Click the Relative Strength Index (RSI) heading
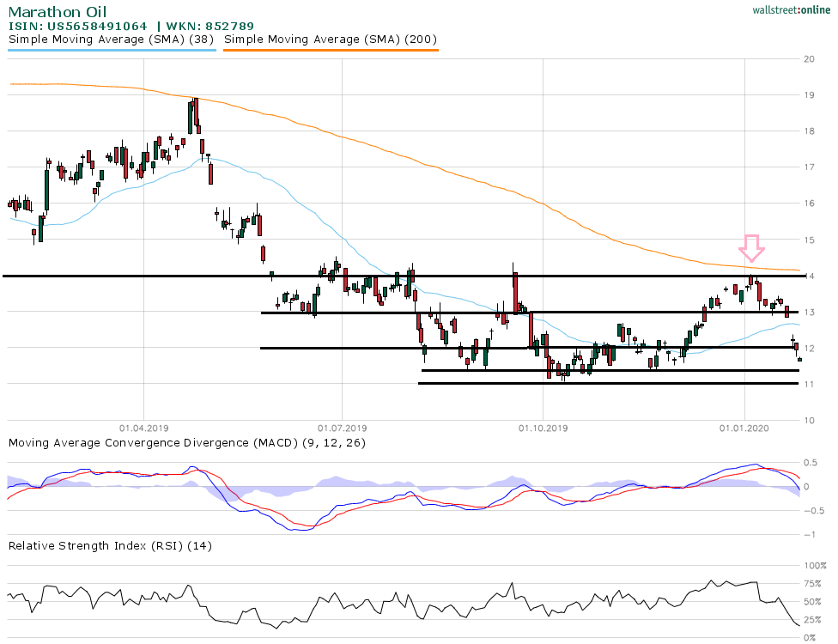This screenshot has width=838, height=644. tap(110, 546)
